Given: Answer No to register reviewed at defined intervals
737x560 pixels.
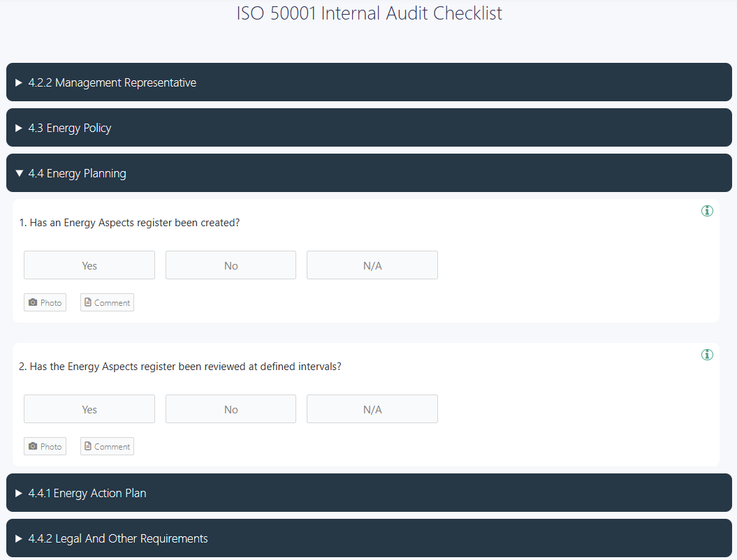Looking at the screenshot, I should click(231, 408).
